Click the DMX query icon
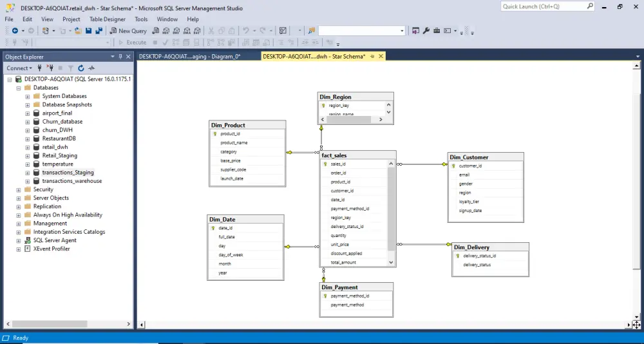 (176, 31)
